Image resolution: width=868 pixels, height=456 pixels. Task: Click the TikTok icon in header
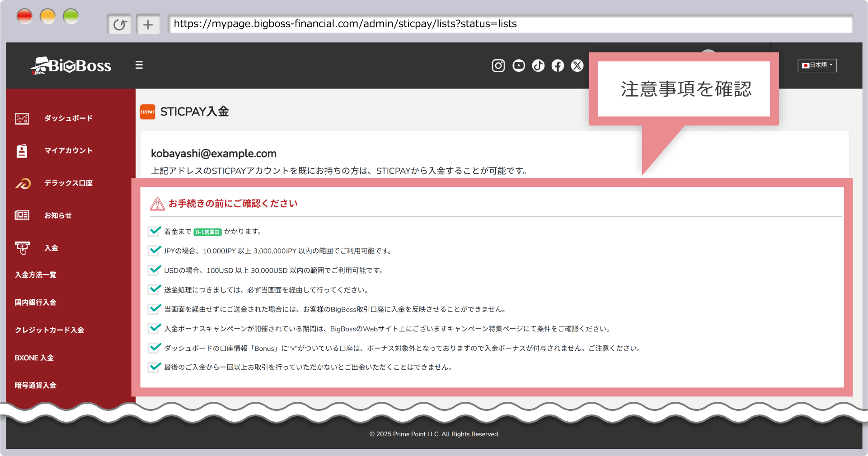[x=538, y=66]
